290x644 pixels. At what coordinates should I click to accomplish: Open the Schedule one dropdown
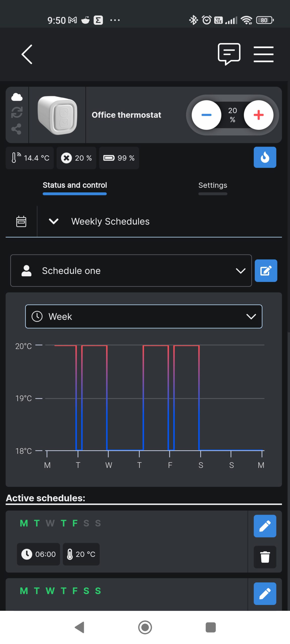[131, 271]
